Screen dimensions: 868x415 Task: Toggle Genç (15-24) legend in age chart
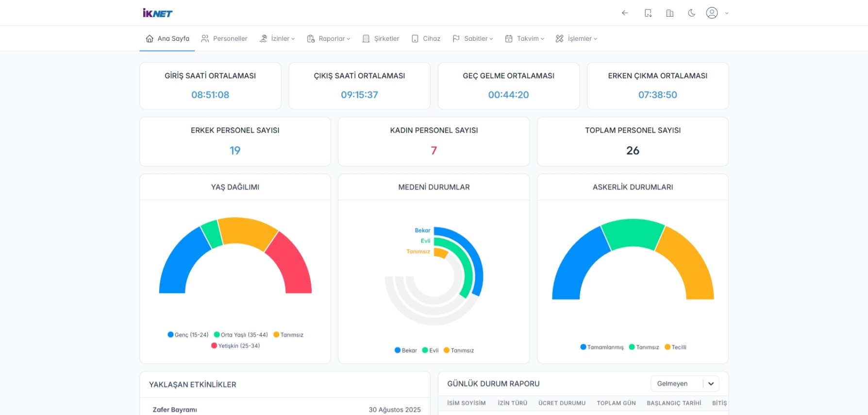pos(188,335)
